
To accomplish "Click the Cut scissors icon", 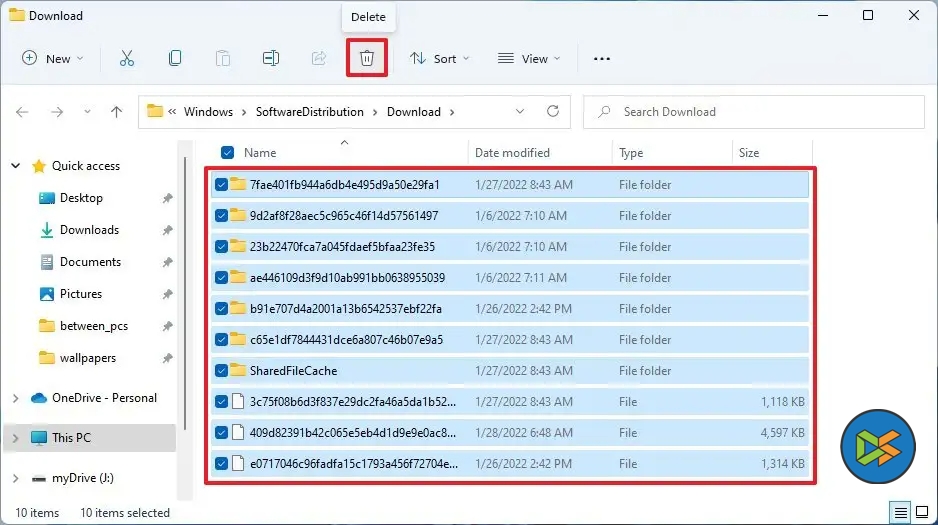I will 126,58.
